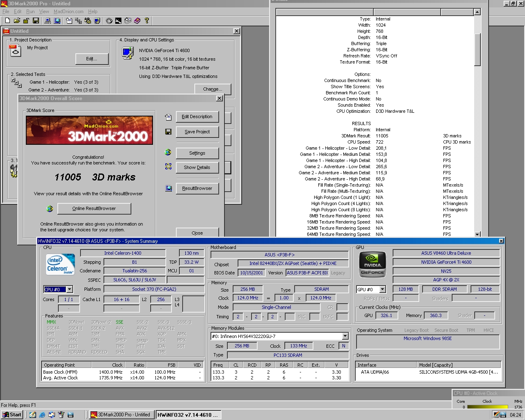The height and width of the screenshot is (420, 525).
Task: Open the Run menu
Action: 30,11
